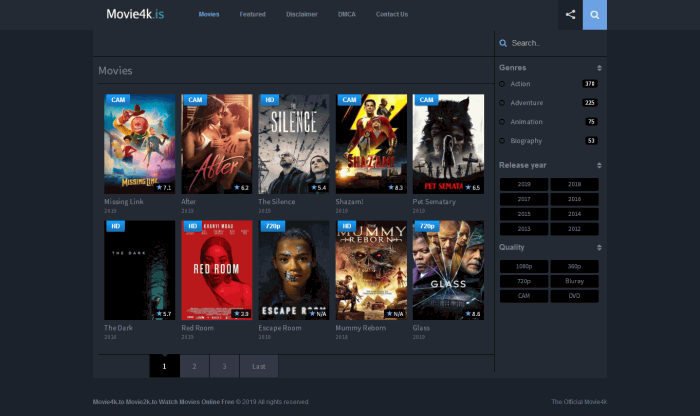700x416 pixels.
Task: Go to pagination page 2
Action: 194,366
